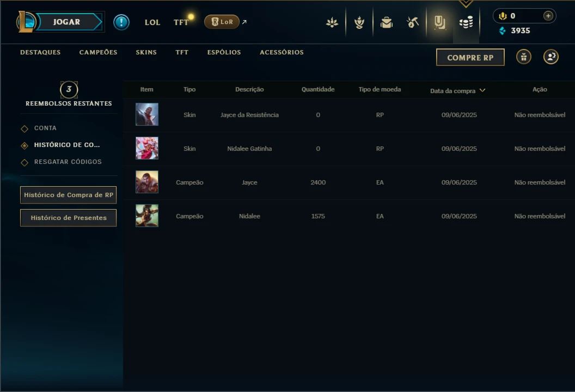The image size is (575, 392).
Task: Switch to the Espólios store tab
Action: pyautogui.click(x=224, y=52)
